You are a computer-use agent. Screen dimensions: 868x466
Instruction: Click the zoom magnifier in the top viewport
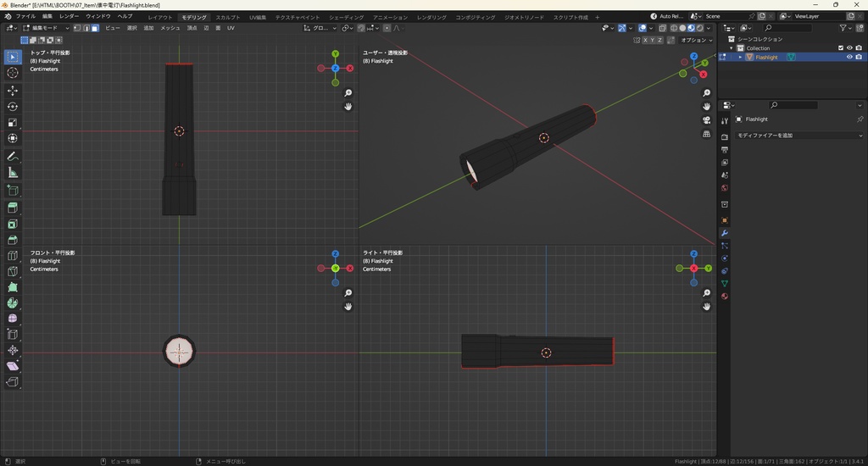348,93
